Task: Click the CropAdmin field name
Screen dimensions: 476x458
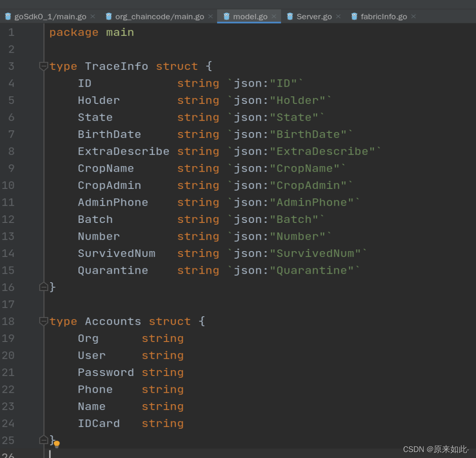Action: point(109,185)
